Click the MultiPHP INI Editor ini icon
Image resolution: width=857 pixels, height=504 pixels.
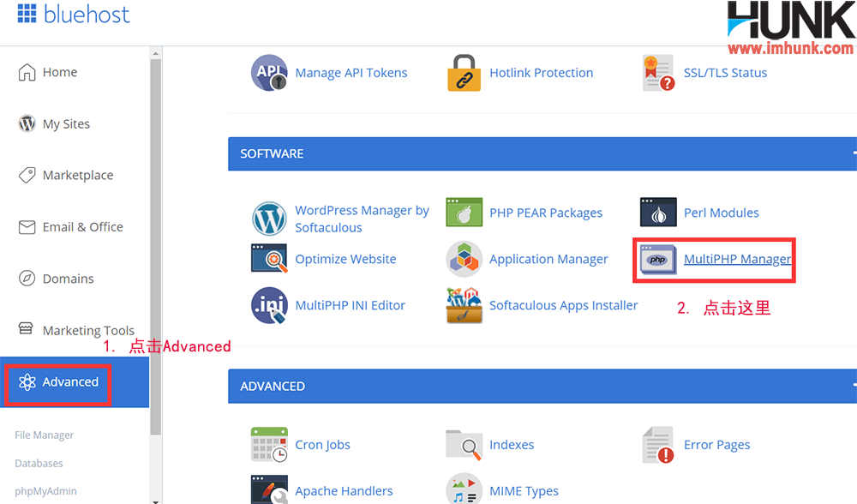(x=269, y=305)
